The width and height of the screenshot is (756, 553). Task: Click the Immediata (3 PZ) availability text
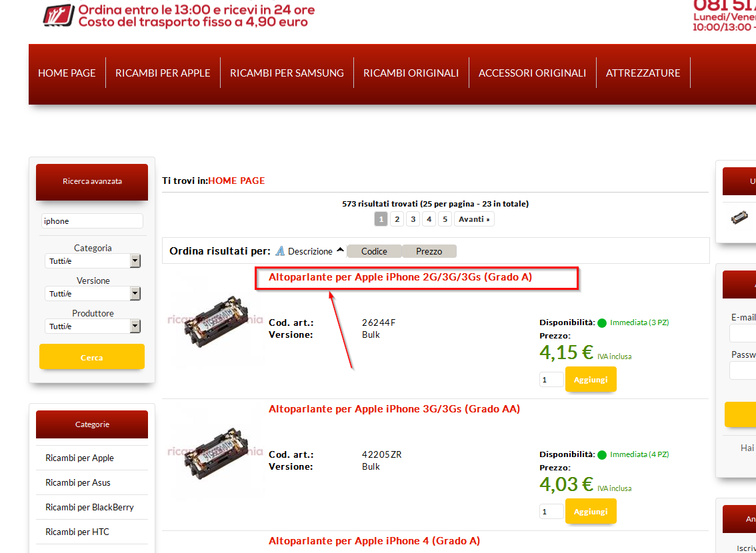[639, 322]
